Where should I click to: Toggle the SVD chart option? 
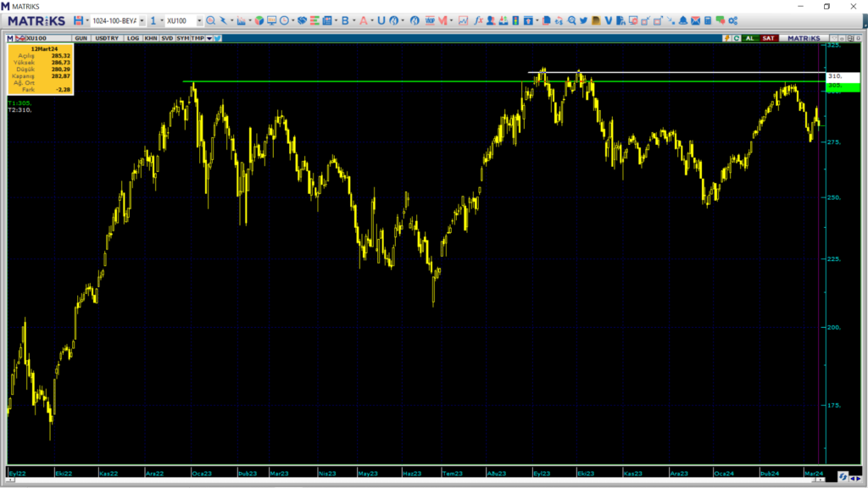point(167,38)
